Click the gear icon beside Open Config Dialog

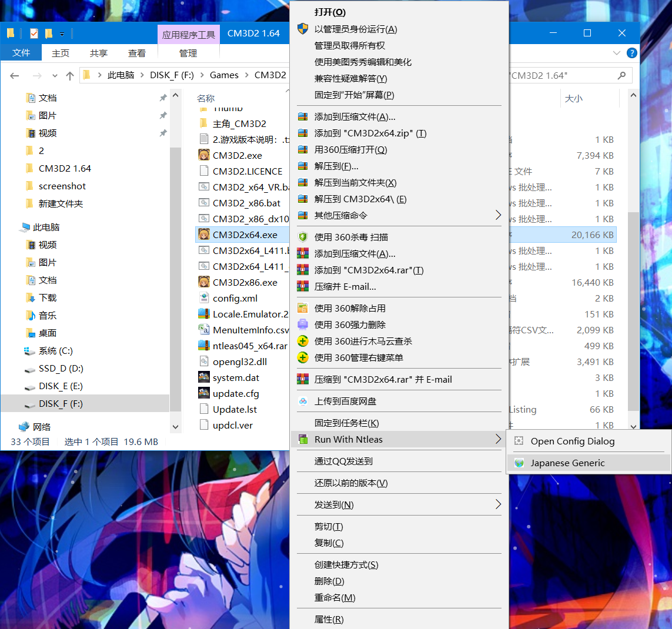[519, 441]
